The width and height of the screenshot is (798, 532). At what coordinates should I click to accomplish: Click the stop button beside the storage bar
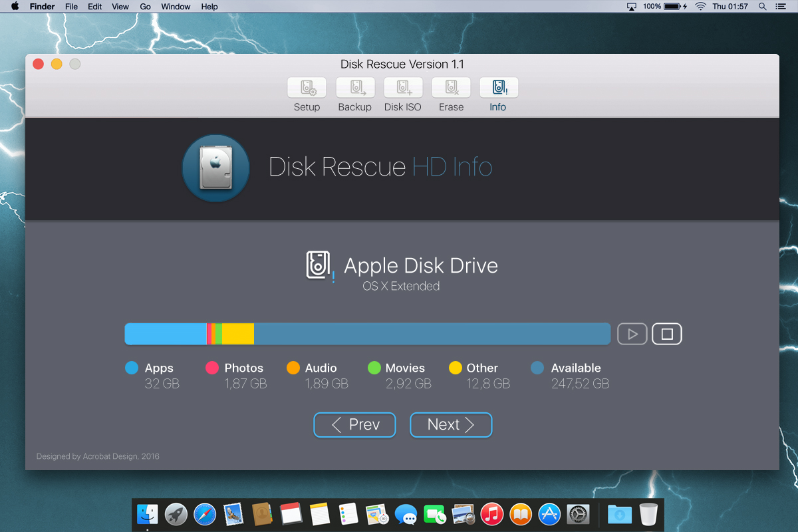point(667,334)
